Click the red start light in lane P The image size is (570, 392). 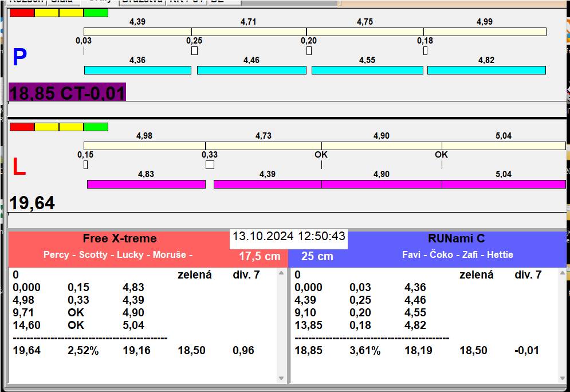[x=22, y=13]
